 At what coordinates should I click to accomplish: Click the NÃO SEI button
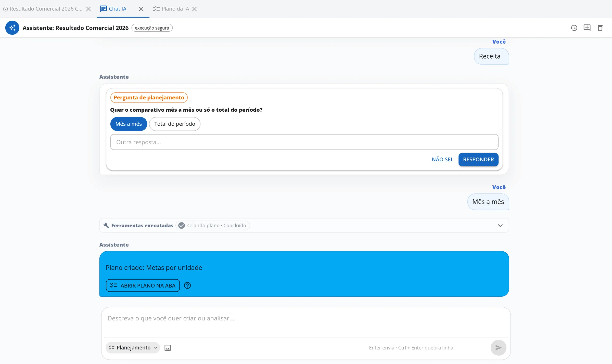coord(442,160)
